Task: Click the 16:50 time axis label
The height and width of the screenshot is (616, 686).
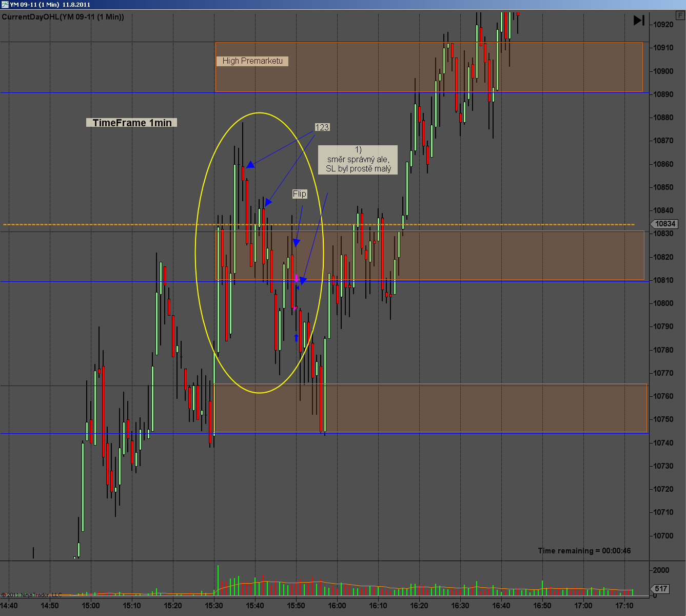Action: (x=542, y=606)
